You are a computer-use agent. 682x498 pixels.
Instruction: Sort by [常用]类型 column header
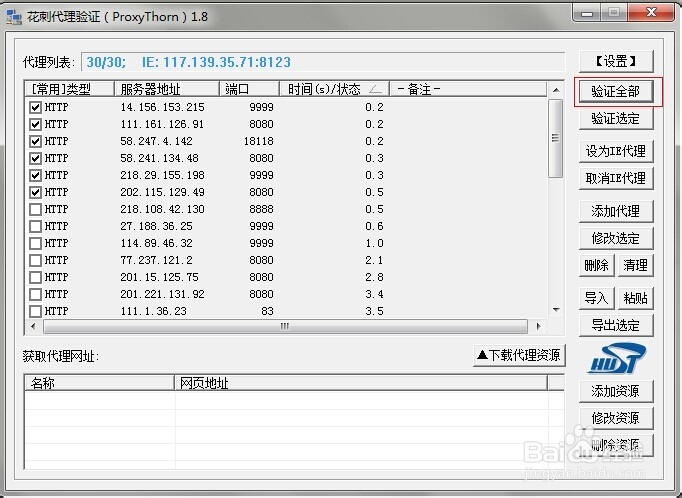click(69, 89)
